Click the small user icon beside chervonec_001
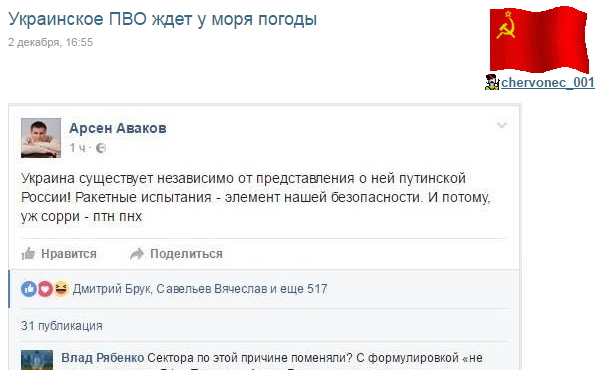The image size is (603, 370). click(x=492, y=82)
